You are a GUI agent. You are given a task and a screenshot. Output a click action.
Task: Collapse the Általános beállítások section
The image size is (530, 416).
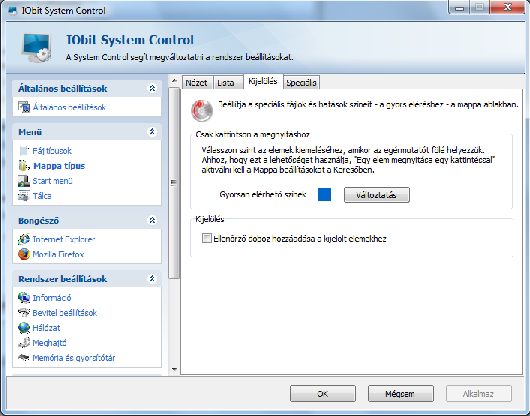coord(152,88)
